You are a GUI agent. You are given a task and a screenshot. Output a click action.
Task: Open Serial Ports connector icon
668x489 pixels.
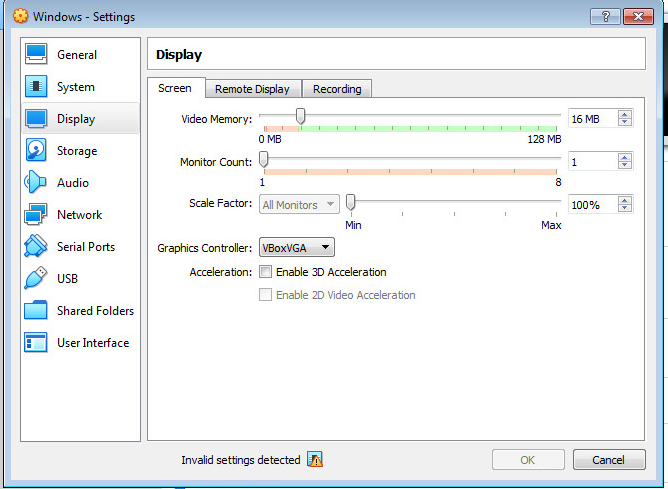click(36, 246)
